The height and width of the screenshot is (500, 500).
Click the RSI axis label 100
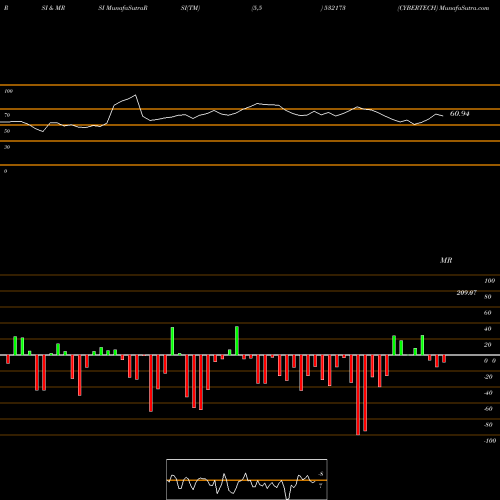tap(8, 91)
